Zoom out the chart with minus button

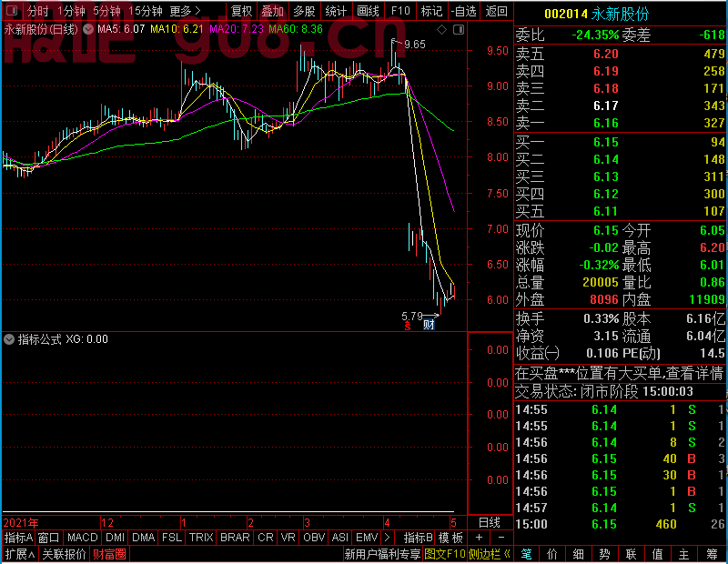pyautogui.click(x=501, y=538)
